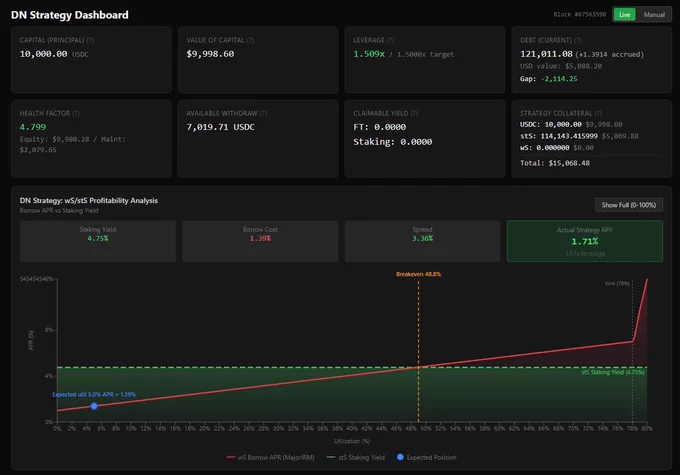Open help tooltip for Claimable Yield
680x475 pixels.
[414, 113]
